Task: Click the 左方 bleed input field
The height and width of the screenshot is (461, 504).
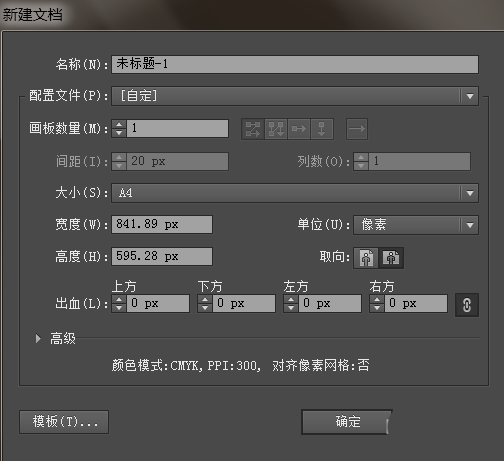Action: (x=330, y=303)
